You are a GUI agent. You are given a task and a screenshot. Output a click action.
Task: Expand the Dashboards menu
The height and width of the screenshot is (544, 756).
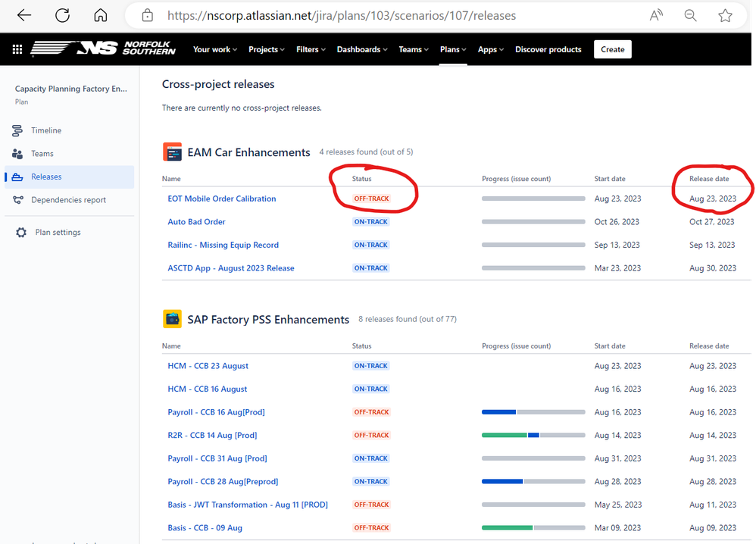click(362, 49)
